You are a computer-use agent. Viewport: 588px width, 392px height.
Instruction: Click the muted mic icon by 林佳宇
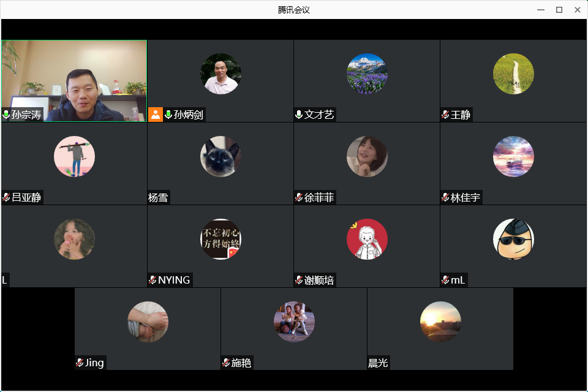coord(445,197)
